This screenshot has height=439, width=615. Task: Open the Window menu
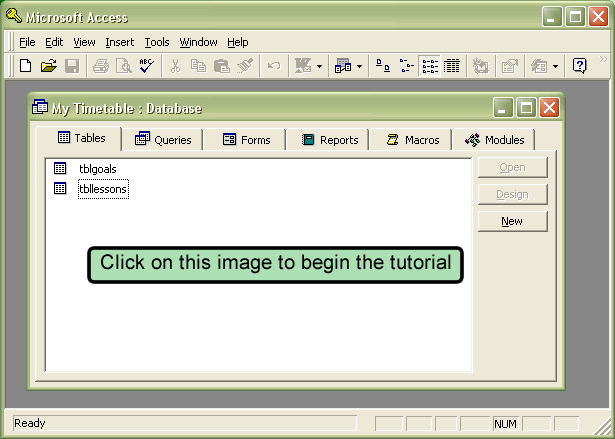(x=198, y=42)
